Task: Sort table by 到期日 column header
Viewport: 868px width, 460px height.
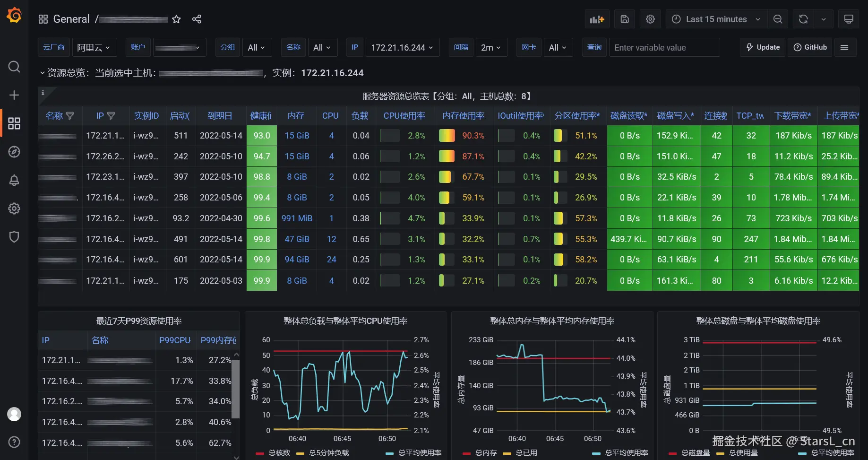Action: click(x=220, y=116)
